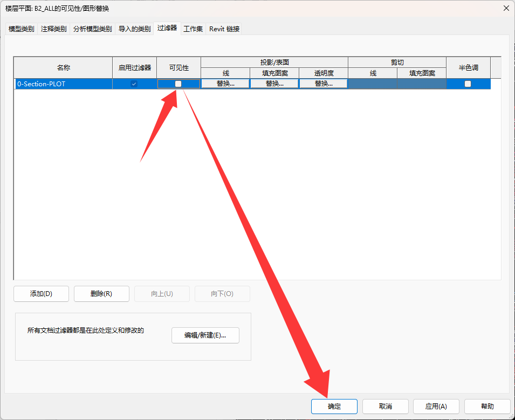Enable 半色调 checkbox for 0-Section-PLOT

pyautogui.click(x=468, y=84)
